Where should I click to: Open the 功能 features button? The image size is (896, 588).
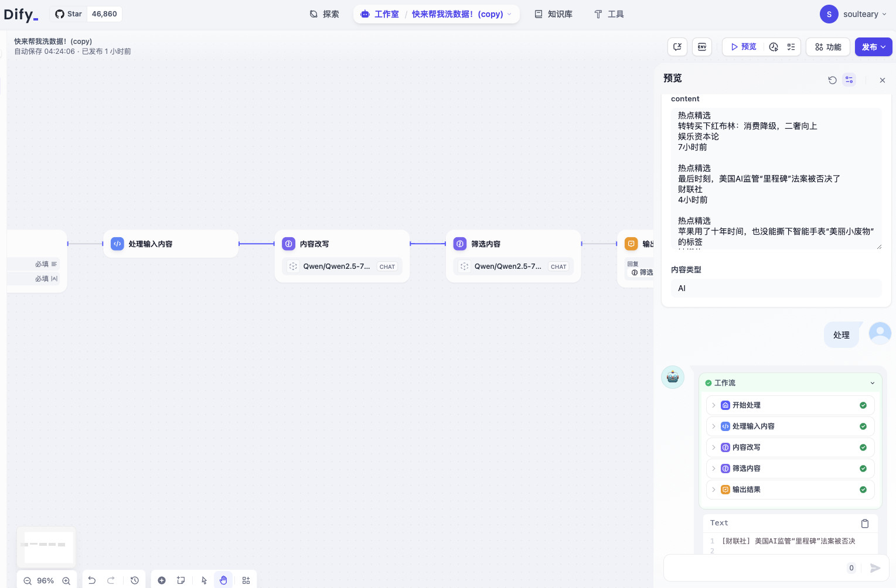tap(828, 47)
